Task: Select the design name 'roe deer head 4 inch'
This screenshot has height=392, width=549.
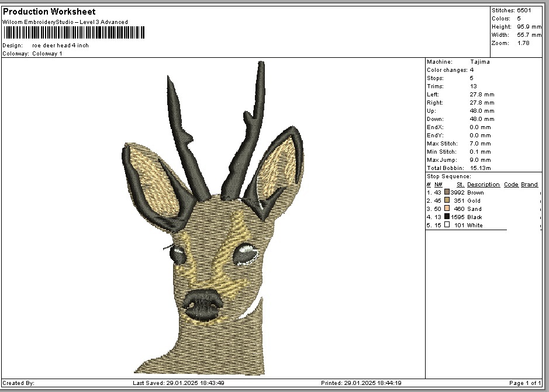Action: click(x=60, y=46)
